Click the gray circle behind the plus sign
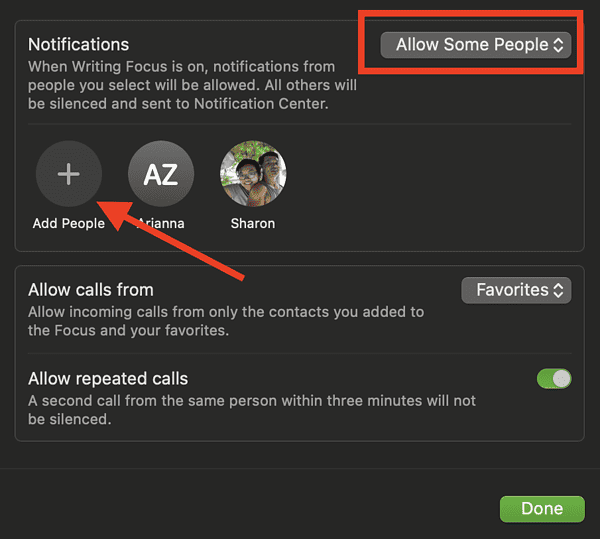This screenshot has width=600, height=539. [69, 174]
